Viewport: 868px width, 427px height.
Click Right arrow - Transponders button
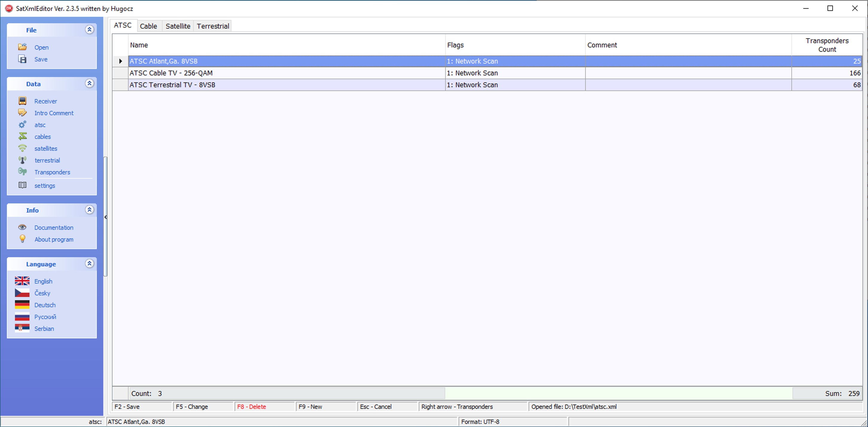(473, 406)
